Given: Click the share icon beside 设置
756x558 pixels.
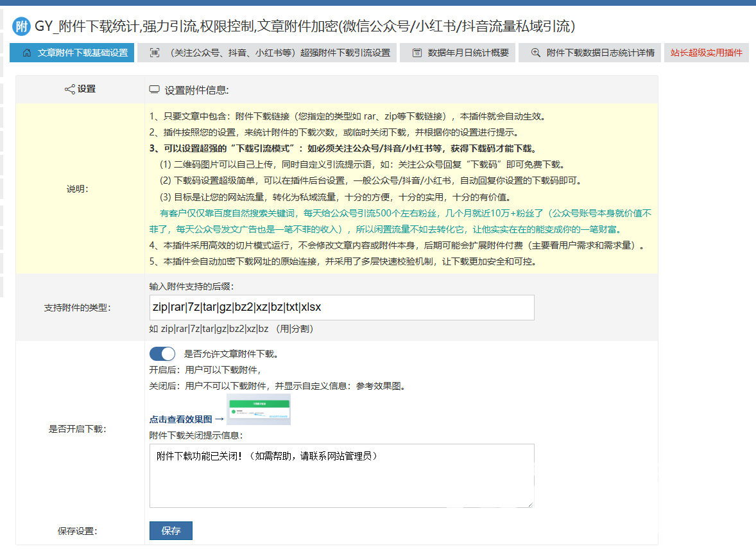Looking at the screenshot, I should point(70,89).
